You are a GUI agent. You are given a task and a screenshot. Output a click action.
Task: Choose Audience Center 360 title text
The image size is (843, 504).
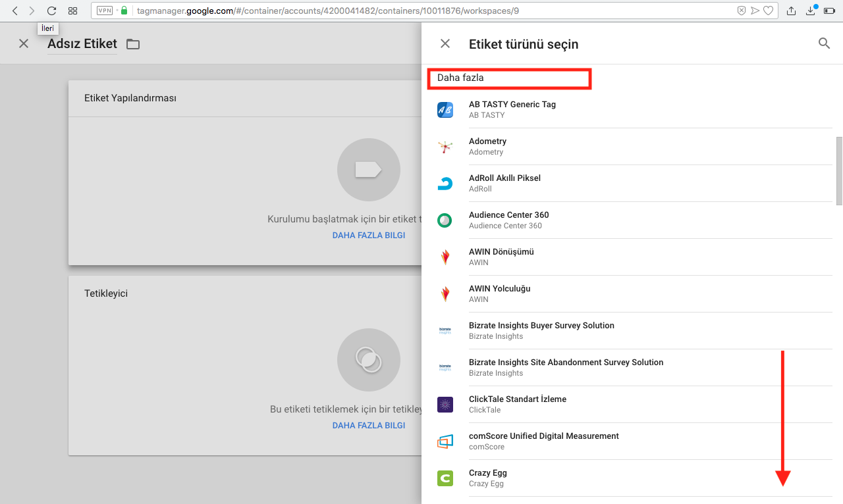tap(508, 215)
